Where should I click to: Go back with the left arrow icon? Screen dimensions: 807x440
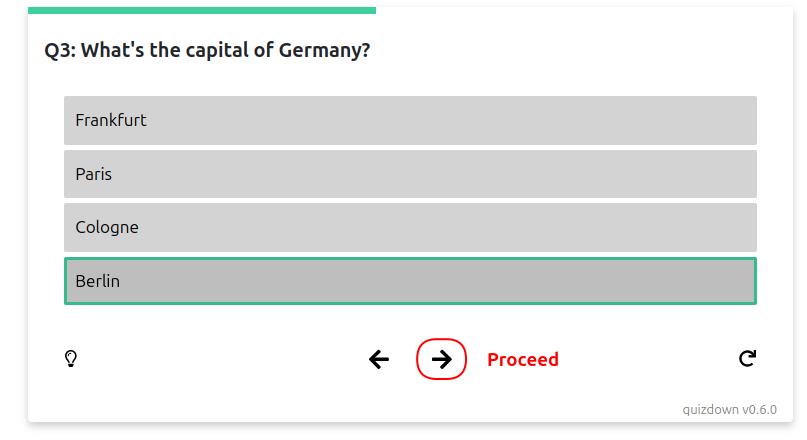[x=379, y=359]
